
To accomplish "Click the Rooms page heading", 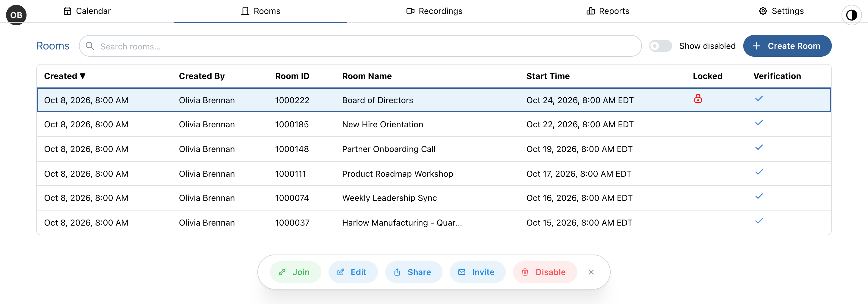I will (53, 46).
